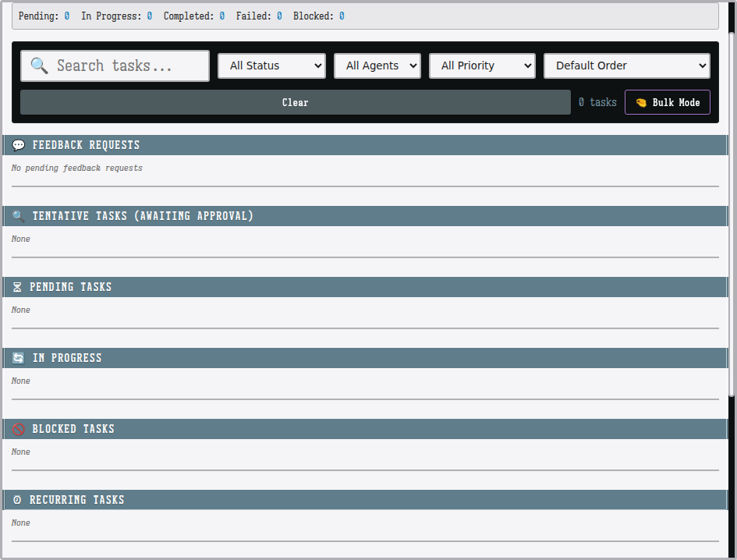This screenshot has width=737, height=560.
Task: Click the magnifying glass icon in the search box
Action: [39, 66]
